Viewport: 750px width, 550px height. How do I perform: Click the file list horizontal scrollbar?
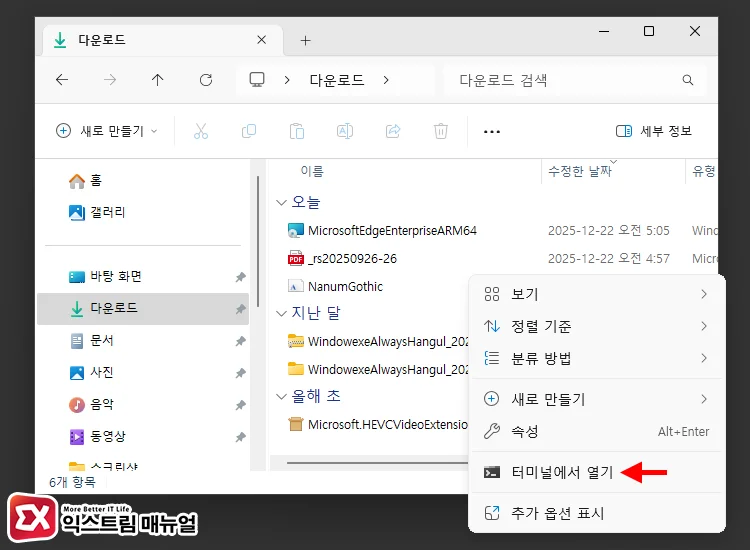pos(377,463)
